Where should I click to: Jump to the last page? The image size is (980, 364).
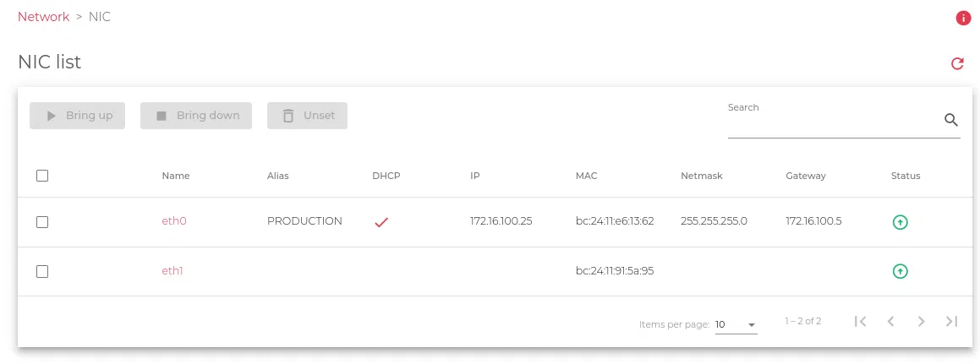tap(952, 321)
